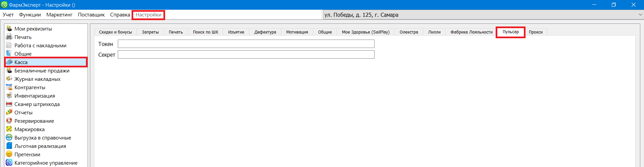Select Безналичные продажи in the sidebar
The width and height of the screenshot is (644, 167).
42,70
